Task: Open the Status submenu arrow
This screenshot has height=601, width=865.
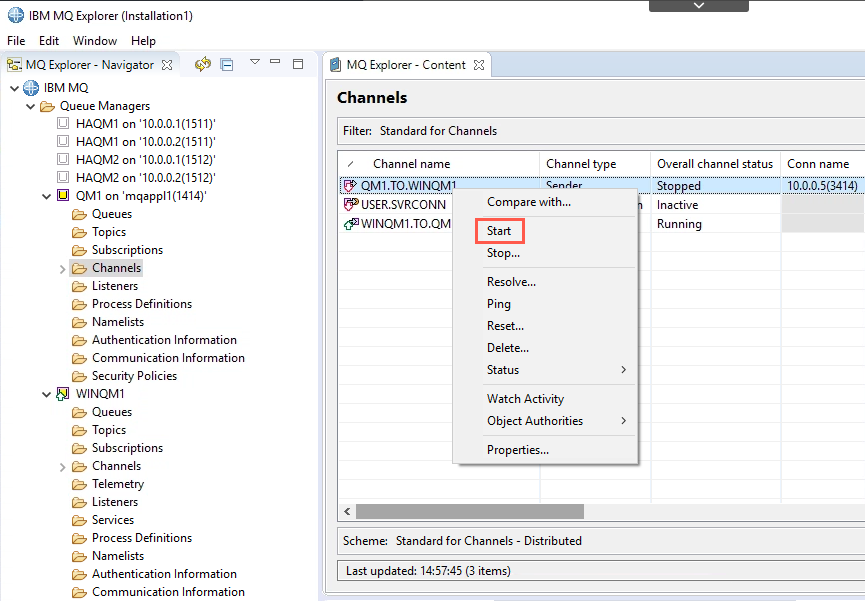Action: (x=623, y=370)
